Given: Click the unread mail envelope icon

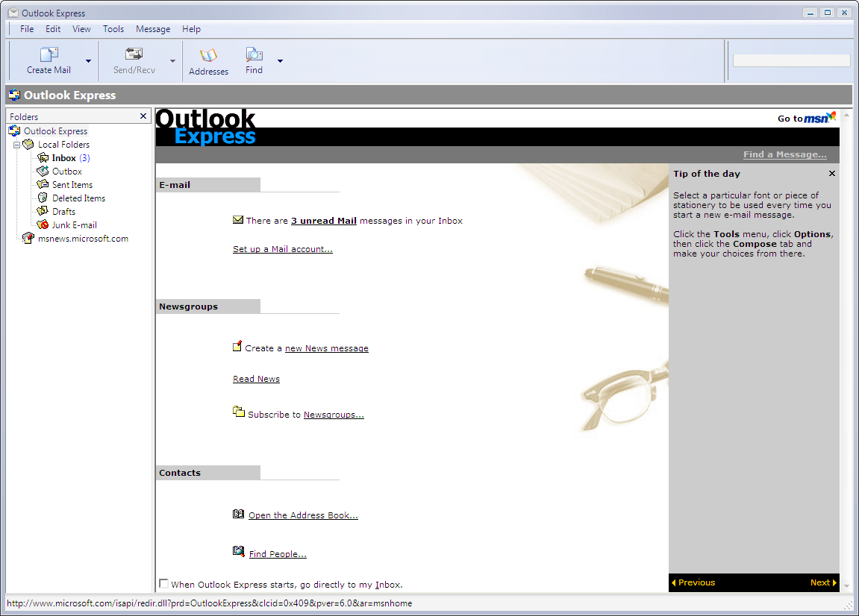Looking at the screenshot, I should (238, 220).
